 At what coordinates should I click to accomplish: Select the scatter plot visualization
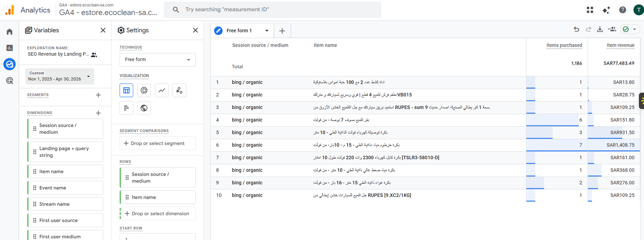180,90
